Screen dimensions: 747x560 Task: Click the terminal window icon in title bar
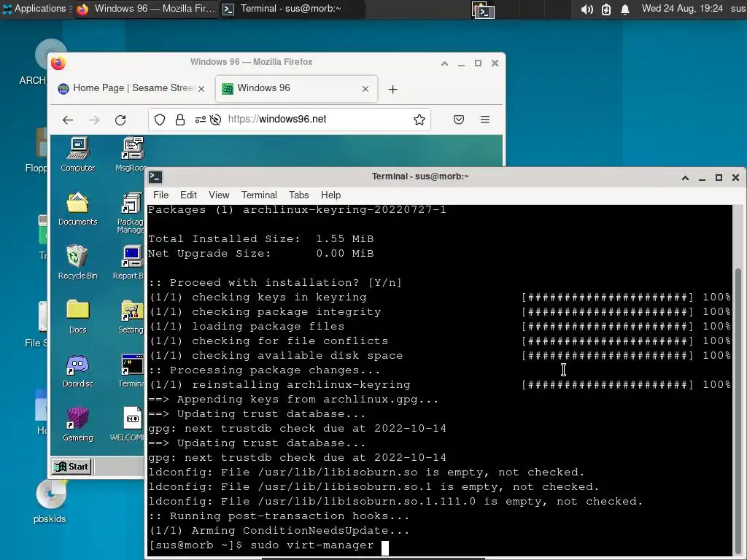coord(155,177)
